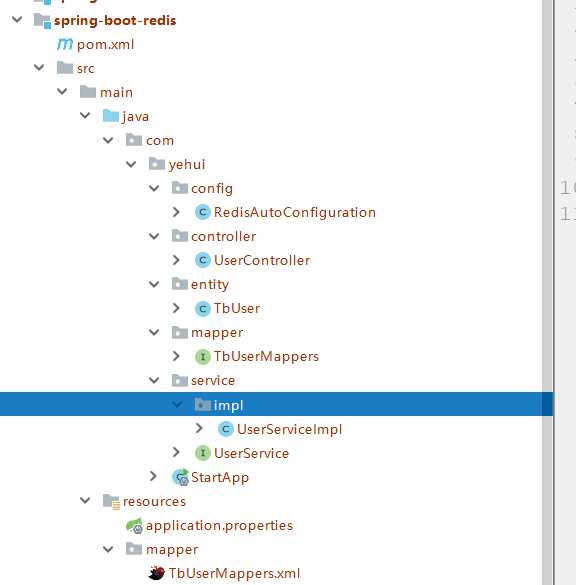The width and height of the screenshot is (576, 585).
Task: Collapse the spring-boot-redis module node
Action: point(17,19)
